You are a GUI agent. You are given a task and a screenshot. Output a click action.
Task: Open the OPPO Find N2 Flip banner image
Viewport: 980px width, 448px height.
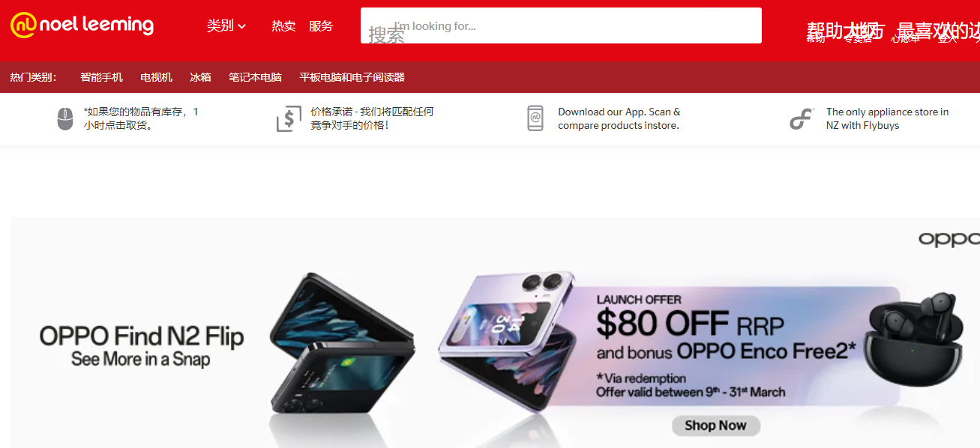495,333
